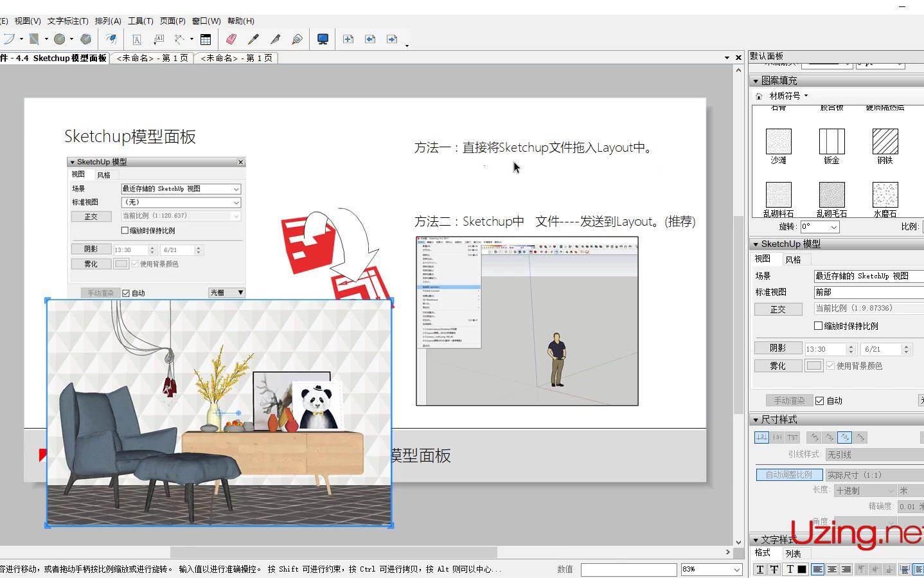This screenshot has height=578, width=924.
Task: Select the Text tool icon
Action: [137, 39]
